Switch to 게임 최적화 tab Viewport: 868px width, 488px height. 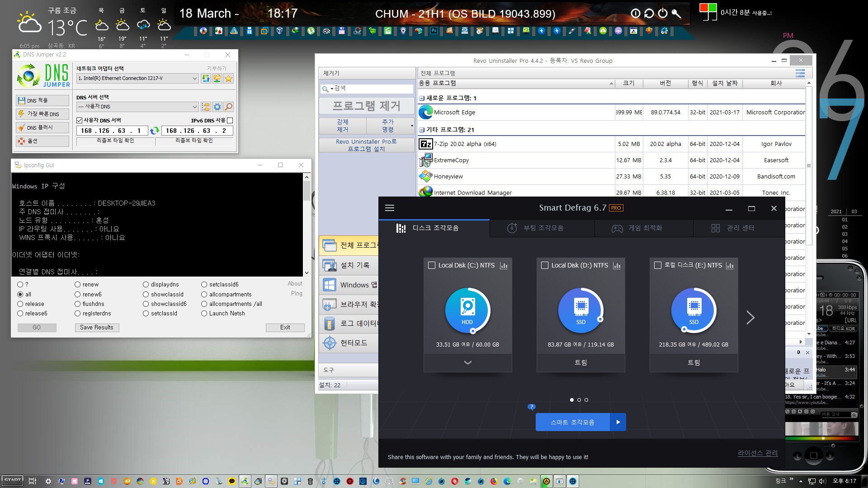coord(644,228)
